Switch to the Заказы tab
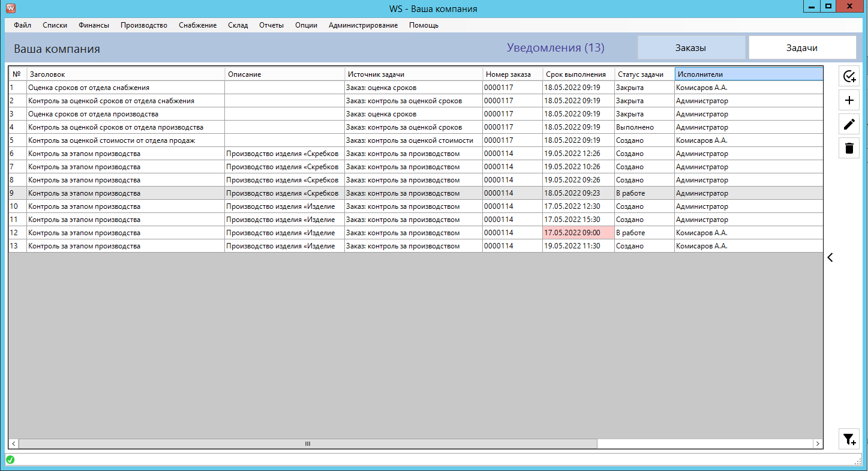Viewport: 868px width, 471px height. (690, 48)
